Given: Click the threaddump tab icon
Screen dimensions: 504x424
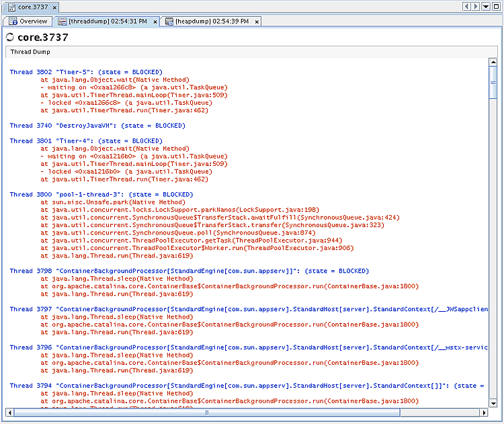Looking at the screenshot, I should [62, 22].
